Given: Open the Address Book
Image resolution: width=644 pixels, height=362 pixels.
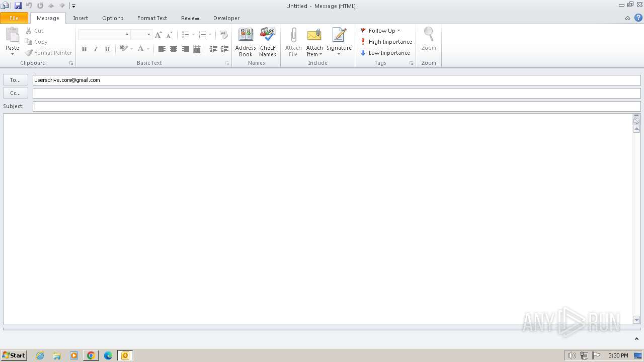Looking at the screenshot, I should coord(246,42).
